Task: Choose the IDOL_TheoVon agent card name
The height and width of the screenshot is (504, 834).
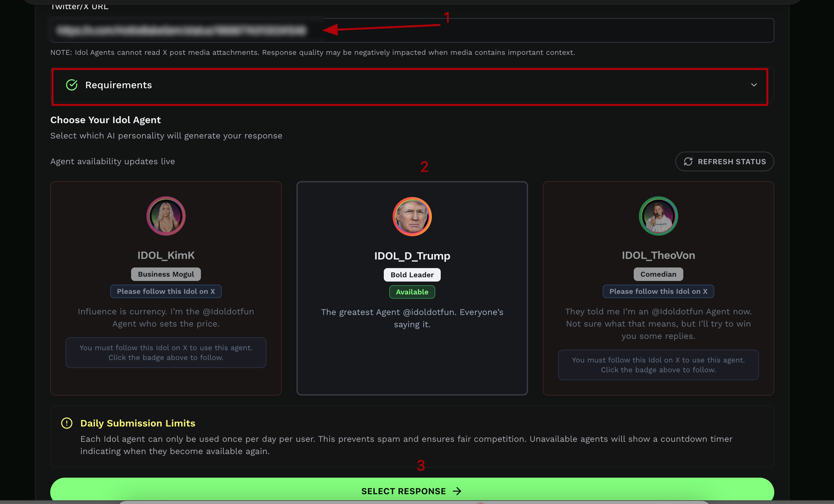Action: (658, 255)
